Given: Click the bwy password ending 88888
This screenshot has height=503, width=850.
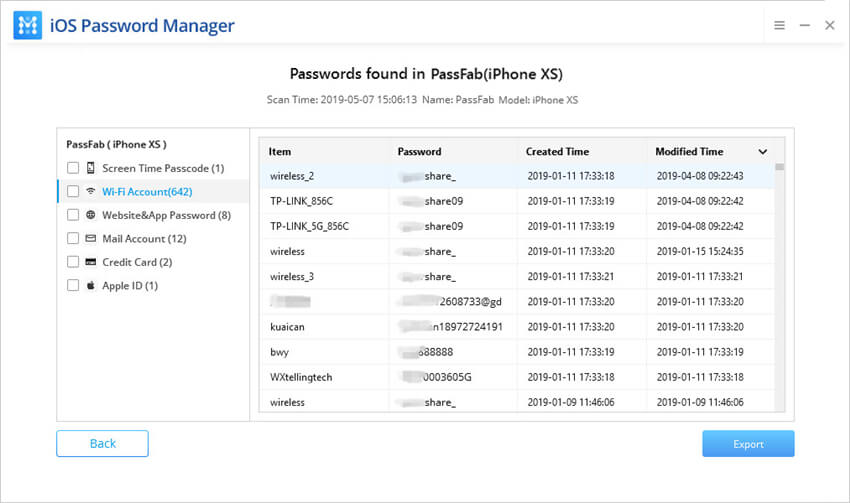Looking at the screenshot, I should 426,352.
